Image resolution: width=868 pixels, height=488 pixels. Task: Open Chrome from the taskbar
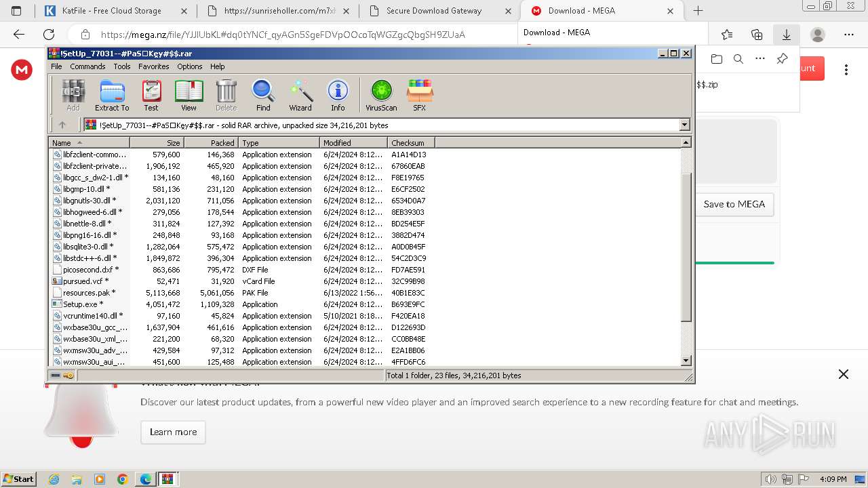pyautogui.click(x=123, y=479)
